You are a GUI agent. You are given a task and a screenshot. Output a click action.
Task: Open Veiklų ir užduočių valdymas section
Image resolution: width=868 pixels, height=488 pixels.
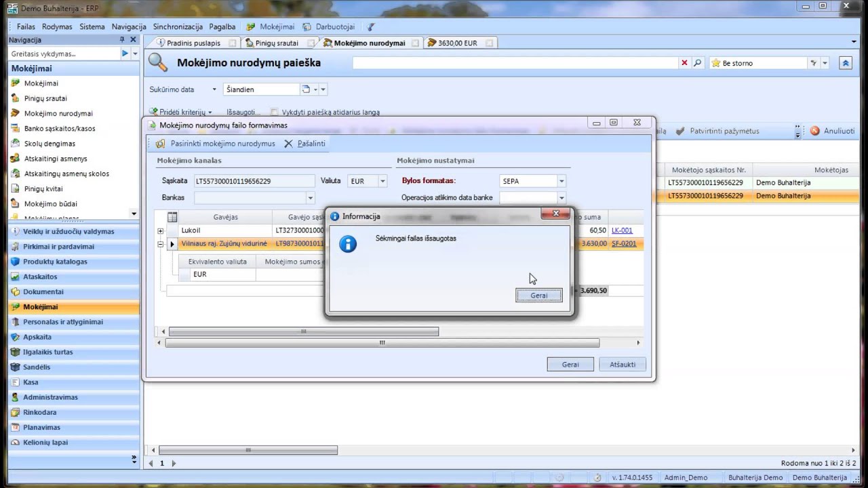[x=73, y=231]
